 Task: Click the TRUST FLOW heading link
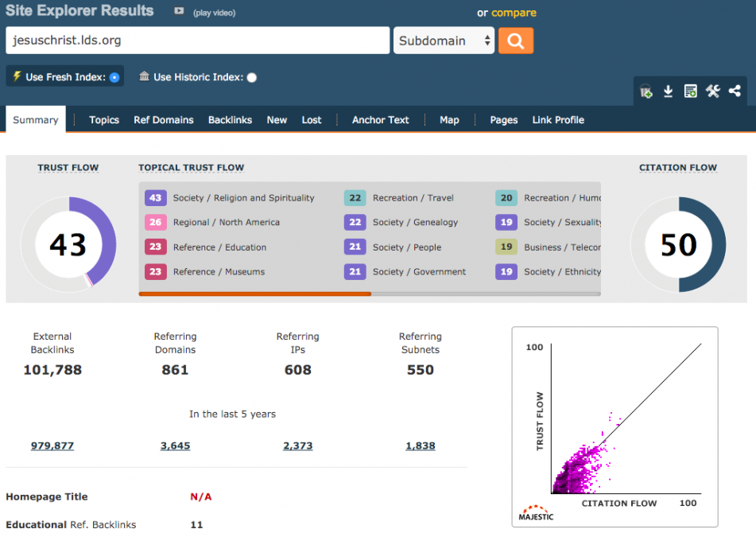[68, 167]
